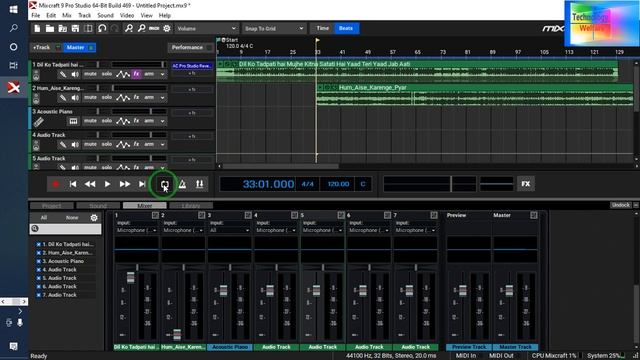
Task: Click the master FX button
Action: click(x=526, y=184)
